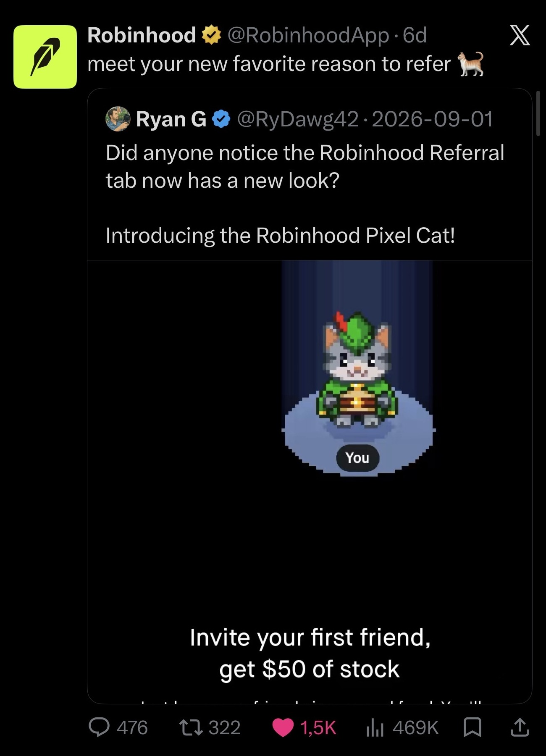Click the "You" label under the cat
546x756 pixels.
[357, 458]
